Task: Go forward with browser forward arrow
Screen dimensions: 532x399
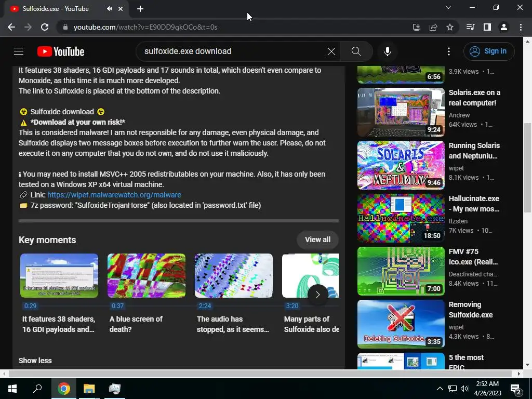Action: pyautogui.click(x=28, y=27)
